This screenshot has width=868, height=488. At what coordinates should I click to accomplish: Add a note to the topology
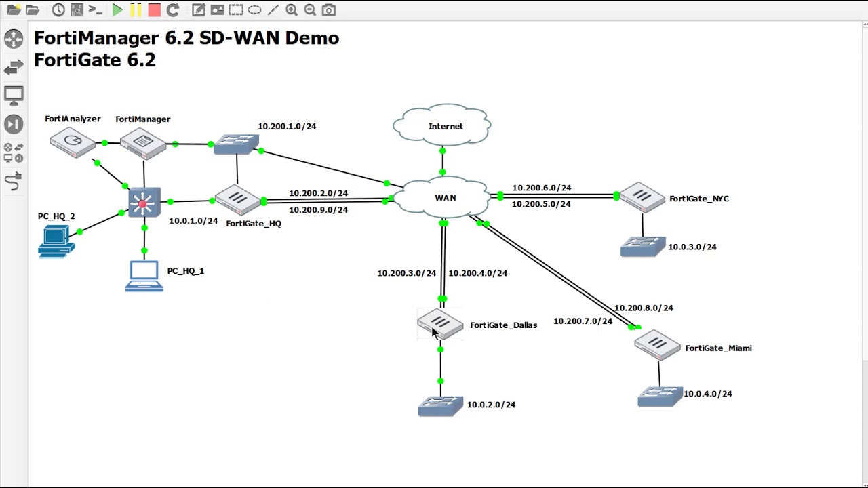(199, 10)
